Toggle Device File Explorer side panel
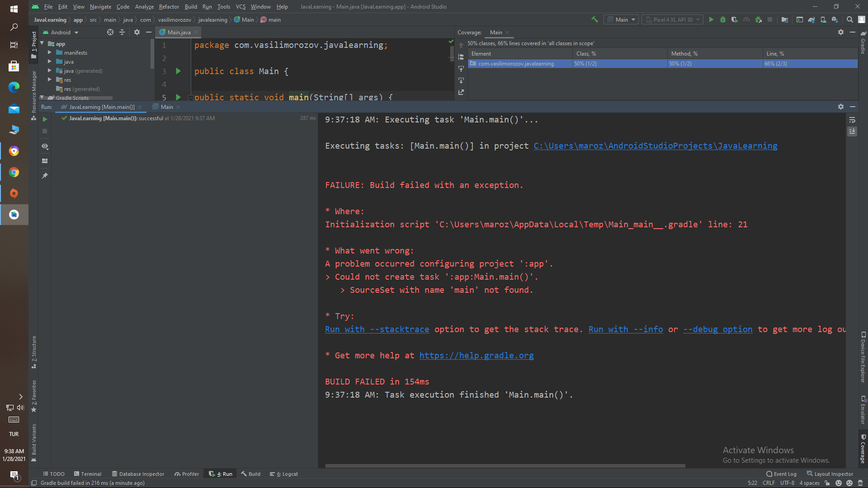 click(x=863, y=358)
